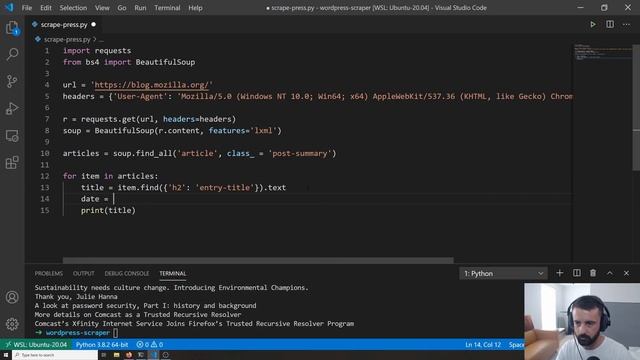Viewport: 640px width, 360px height.
Task: Open the Terminal menu
Action: [x=167, y=8]
